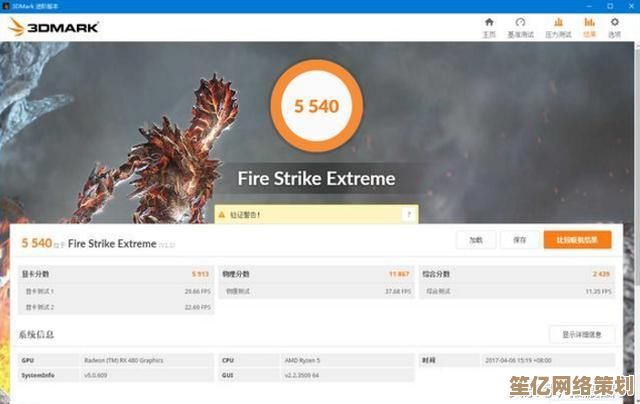Viewport: 640px width, 404px height.
Task: Click the combined score value 2 439
Action: (601, 274)
